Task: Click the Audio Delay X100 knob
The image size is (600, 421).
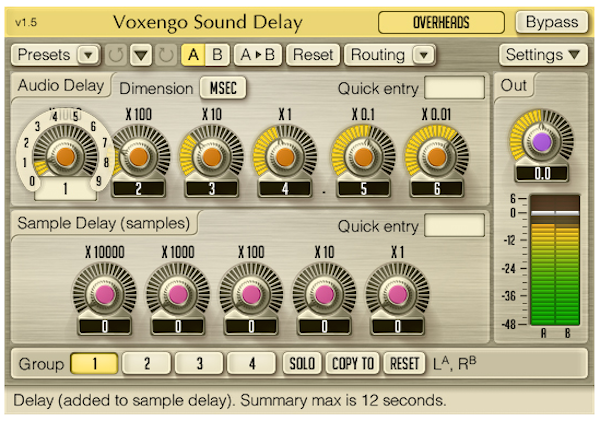Action: point(139,156)
